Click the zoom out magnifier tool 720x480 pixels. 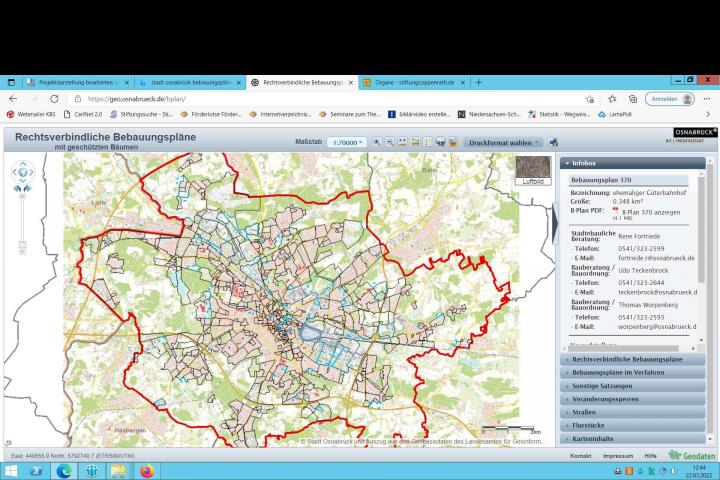click(389, 143)
